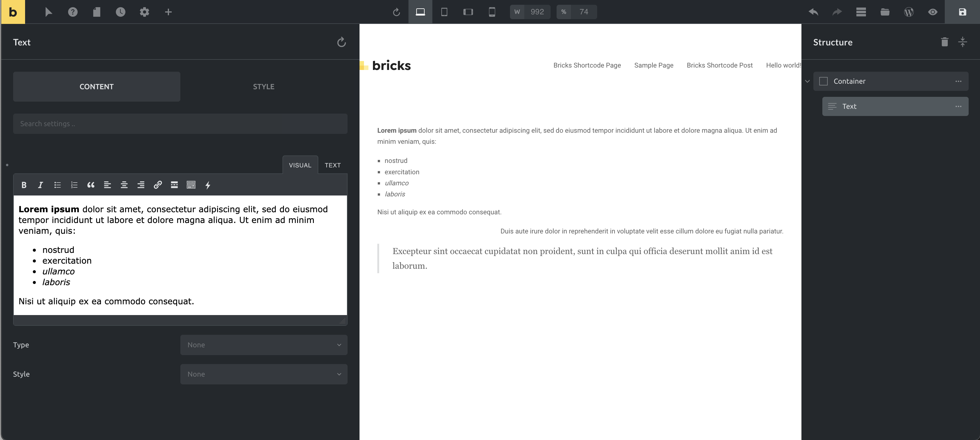Screen dimensions: 980x440
Task: Switch to mobile landscape breakpoint icon
Action: point(468,12)
